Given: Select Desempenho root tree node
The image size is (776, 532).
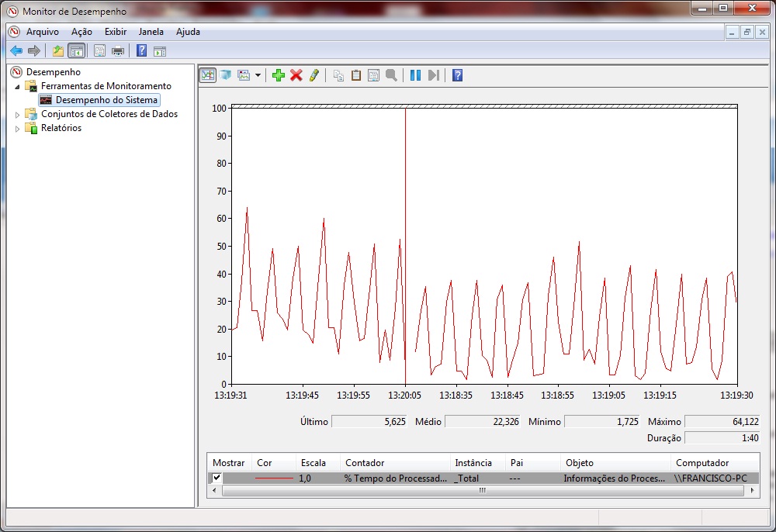Looking at the screenshot, I should tap(54, 72).
